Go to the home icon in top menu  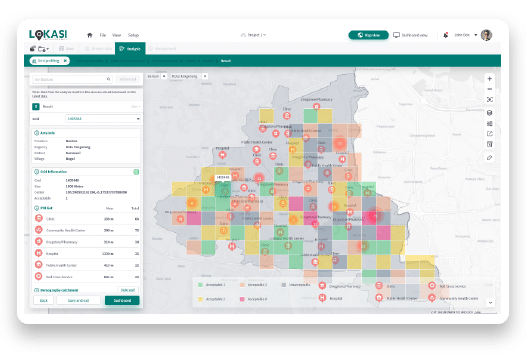(x=90, y=35)
